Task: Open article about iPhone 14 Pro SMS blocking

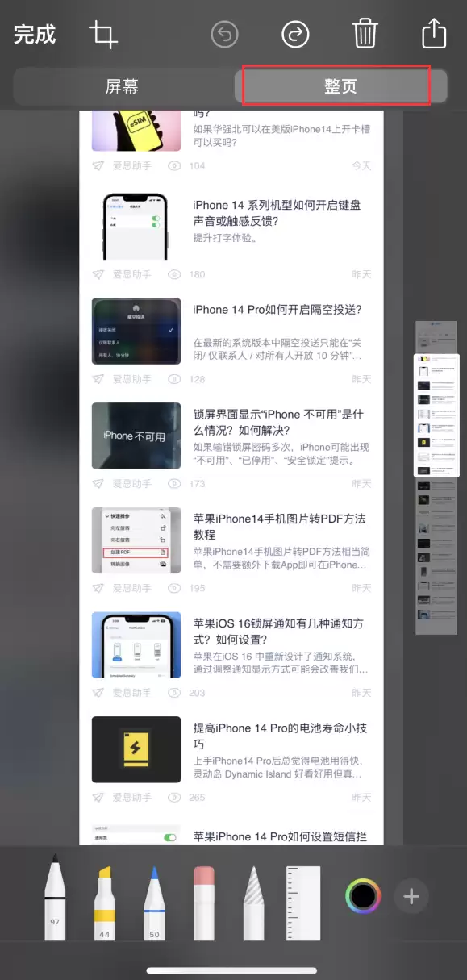Action: pyautogui.click(x=281, y=836)
